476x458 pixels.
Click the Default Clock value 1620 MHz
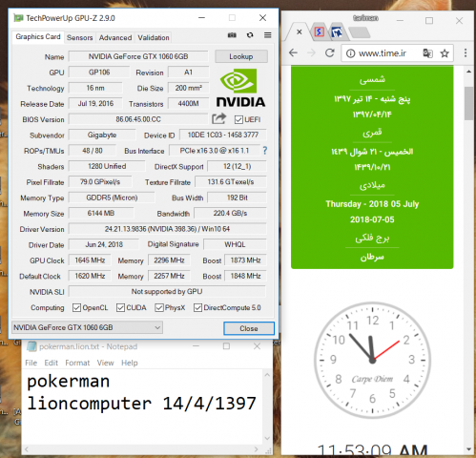(90, 276)
